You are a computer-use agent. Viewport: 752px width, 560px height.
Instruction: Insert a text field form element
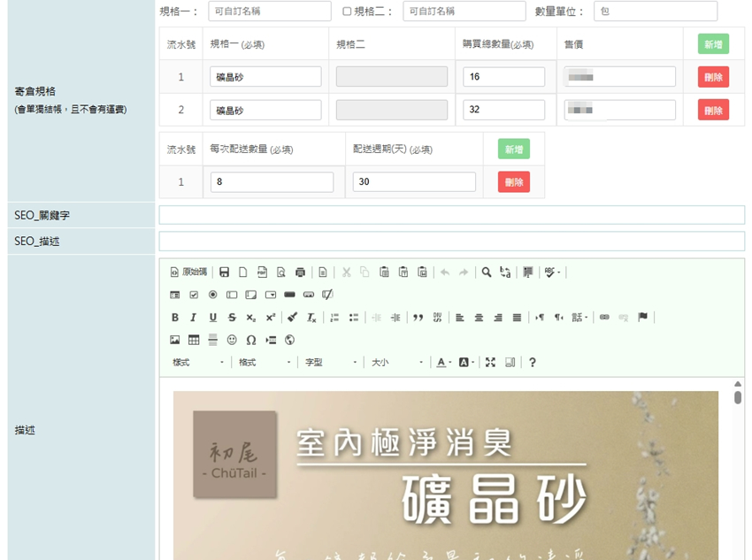coord(232,295)
